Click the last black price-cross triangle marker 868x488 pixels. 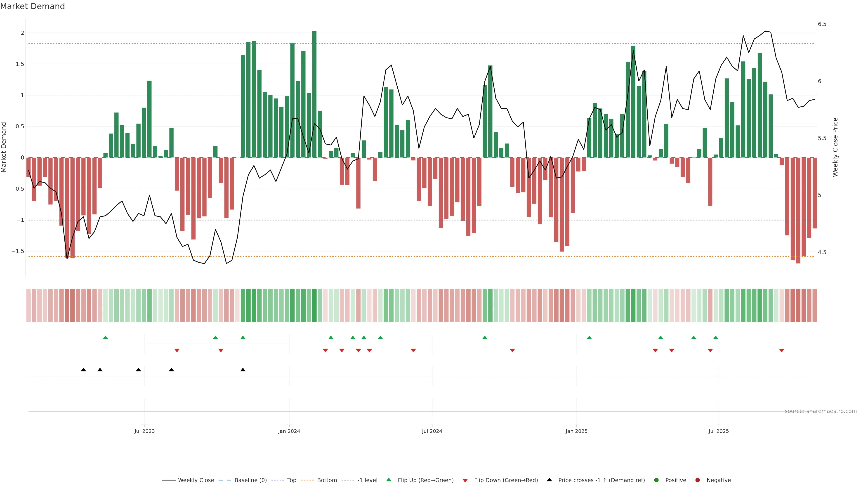[243, 370]
